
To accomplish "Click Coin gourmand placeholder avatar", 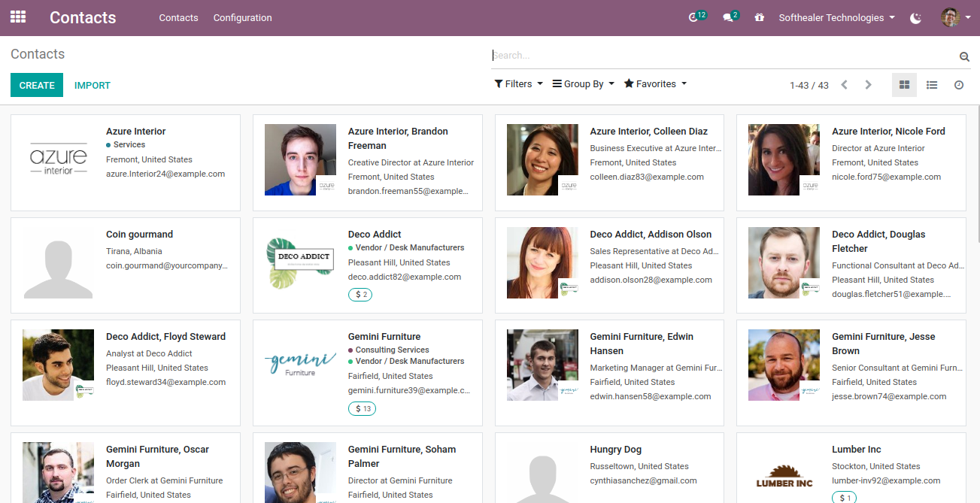I will (58, 262).
